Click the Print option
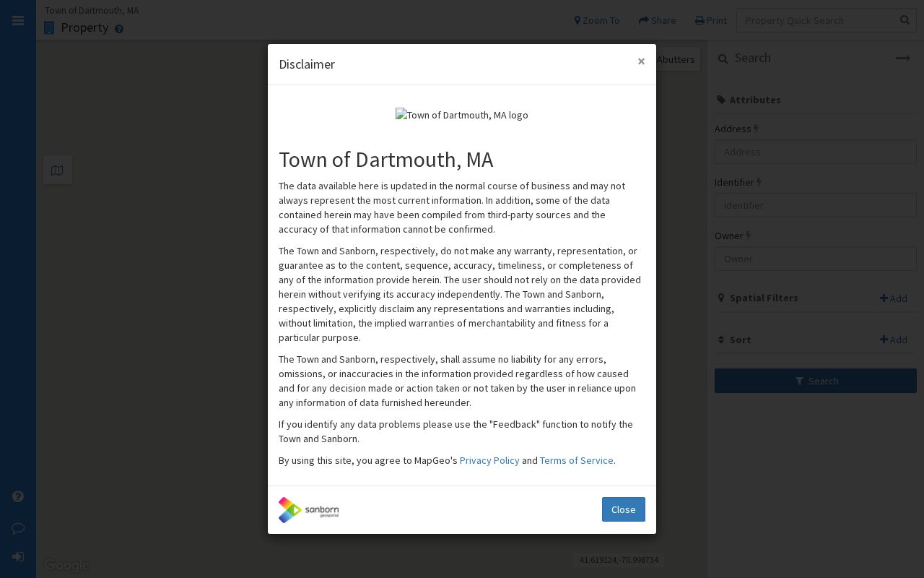The image size is (924, 578). 711,20
